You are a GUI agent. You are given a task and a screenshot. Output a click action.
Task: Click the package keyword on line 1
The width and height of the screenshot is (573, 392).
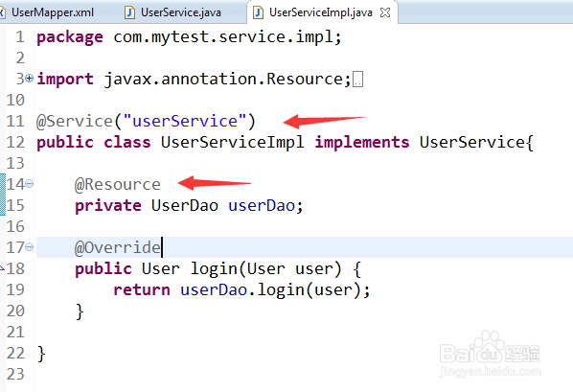70,37
